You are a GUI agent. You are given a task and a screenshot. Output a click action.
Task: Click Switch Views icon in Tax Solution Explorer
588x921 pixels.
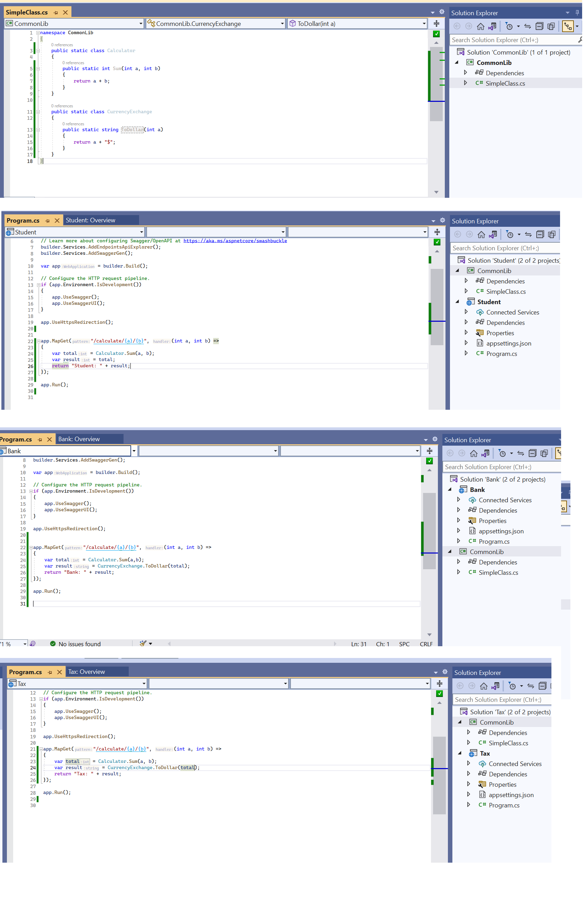tap(496, 686)
